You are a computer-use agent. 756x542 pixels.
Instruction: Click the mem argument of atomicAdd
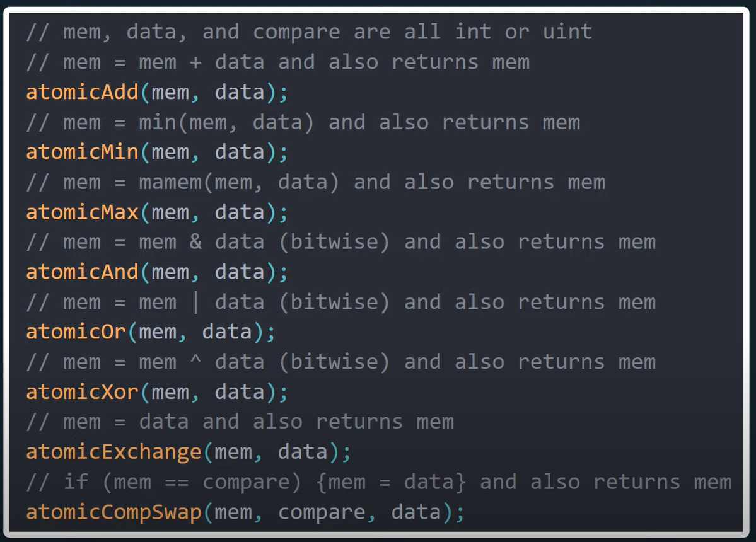click(170, 93)
